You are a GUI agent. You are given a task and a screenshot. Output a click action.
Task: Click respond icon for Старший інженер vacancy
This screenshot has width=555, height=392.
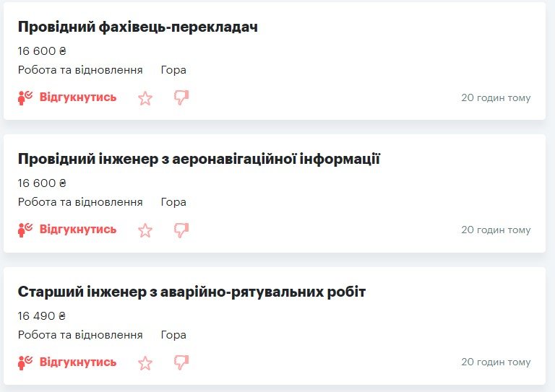tap(26, 362)
